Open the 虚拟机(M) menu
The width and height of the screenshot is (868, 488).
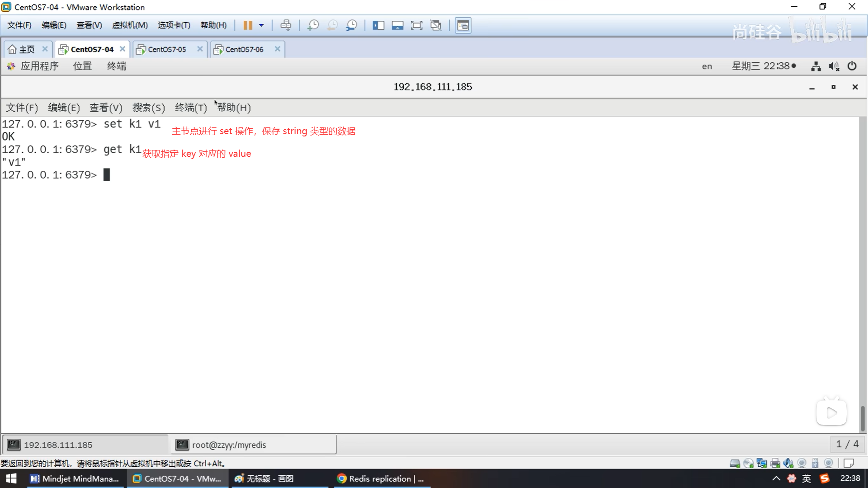pos(130,25)
